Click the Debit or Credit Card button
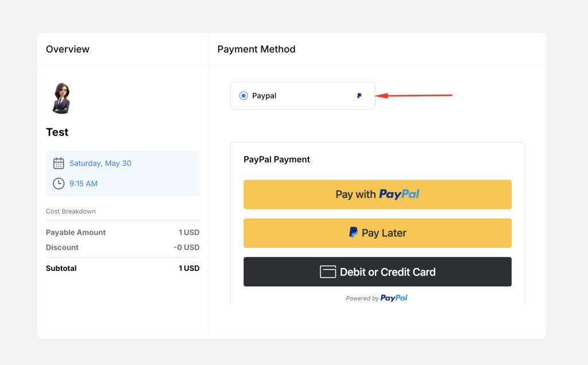588x365 pixels. coord(377,272)
